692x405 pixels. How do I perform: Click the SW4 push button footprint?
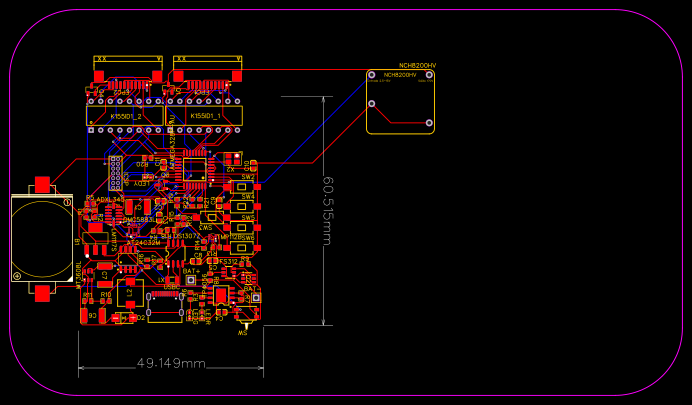[x=242, y=206]
